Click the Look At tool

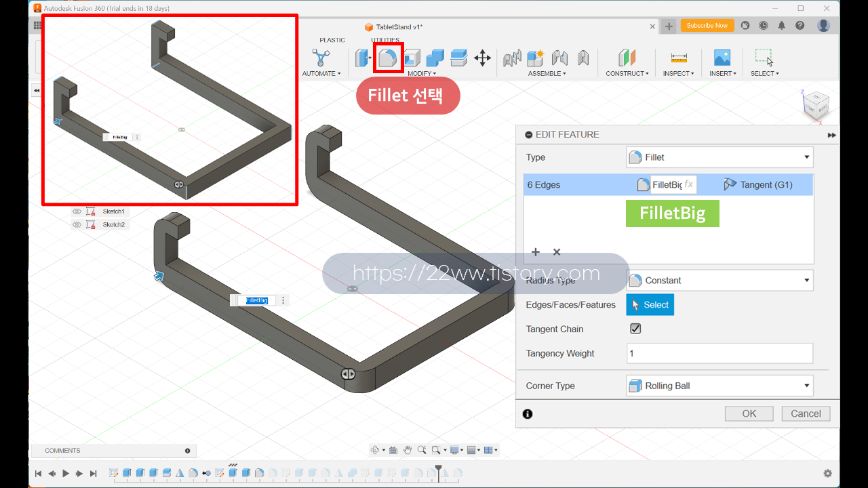tap(393, 450)
